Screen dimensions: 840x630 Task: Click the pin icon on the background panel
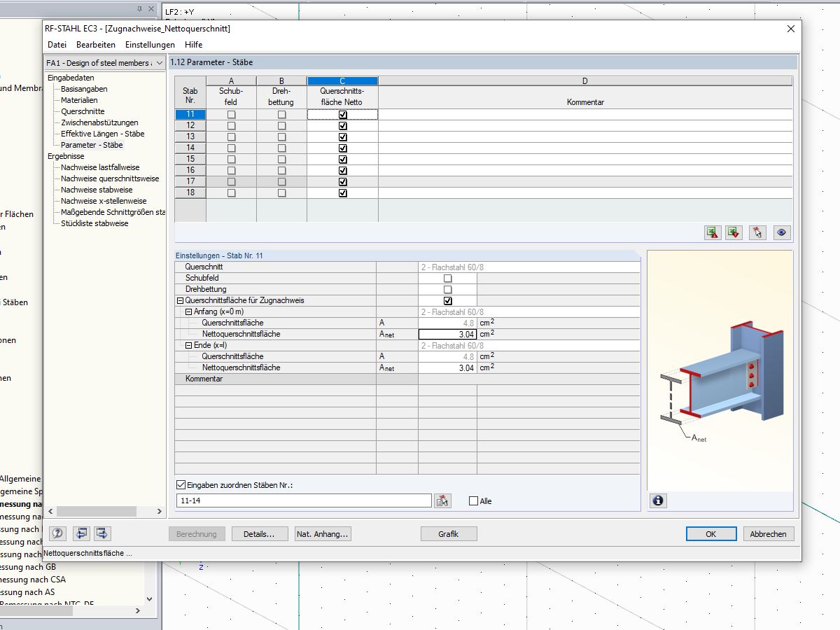coord(139,9)
